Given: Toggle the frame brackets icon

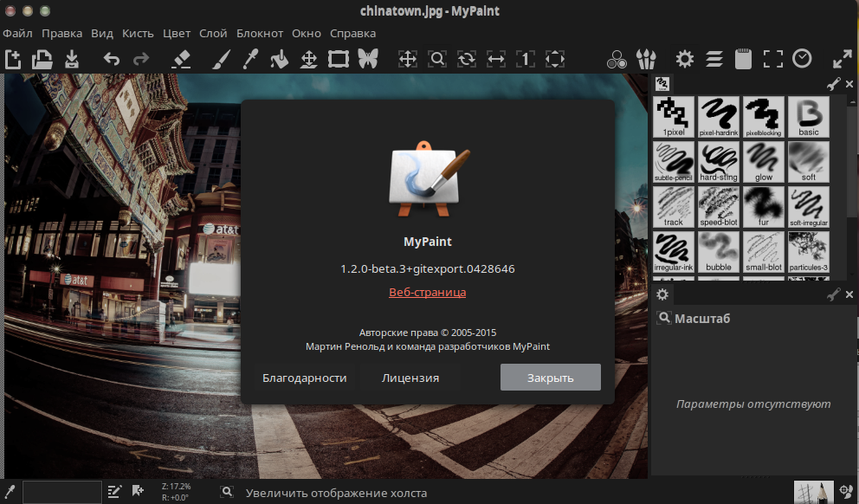Looking at the screenshot, I should tap(773, 59).
